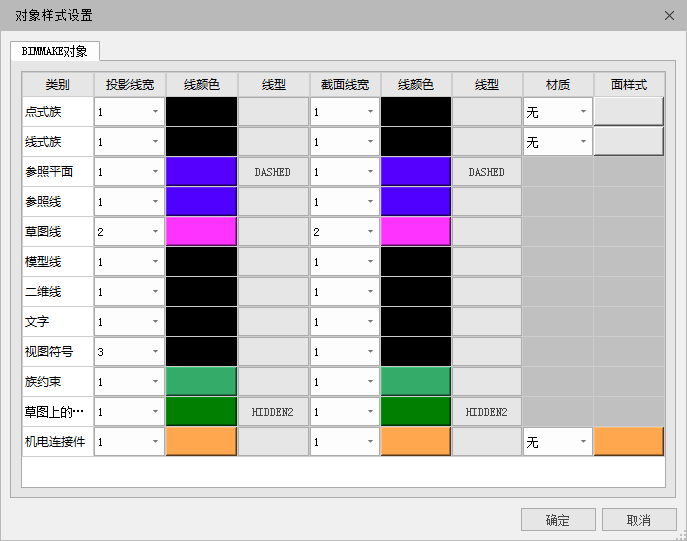Open 投影线宽 dropdown for 参照平面

[x=129, y=172]
